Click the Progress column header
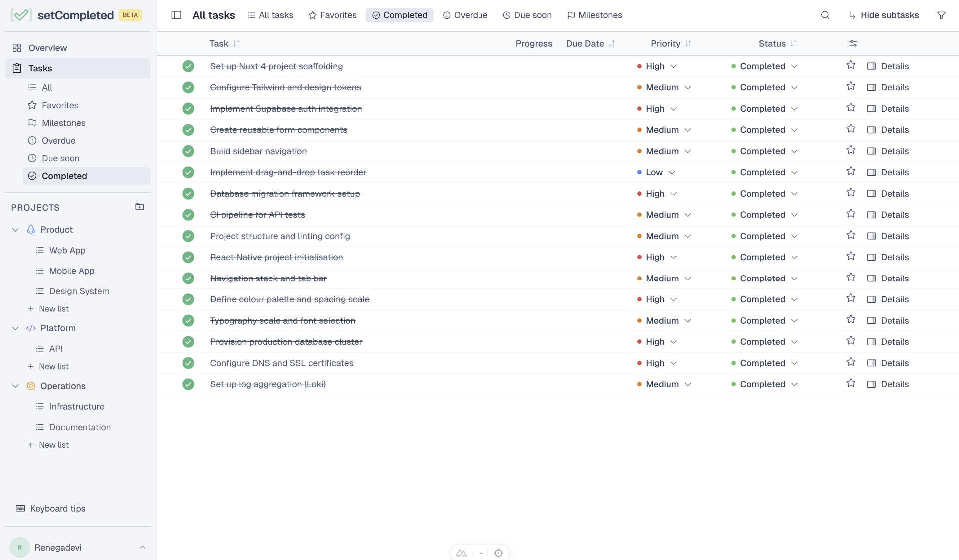Screen dimensions: 959x560 [x=533, y=43]
